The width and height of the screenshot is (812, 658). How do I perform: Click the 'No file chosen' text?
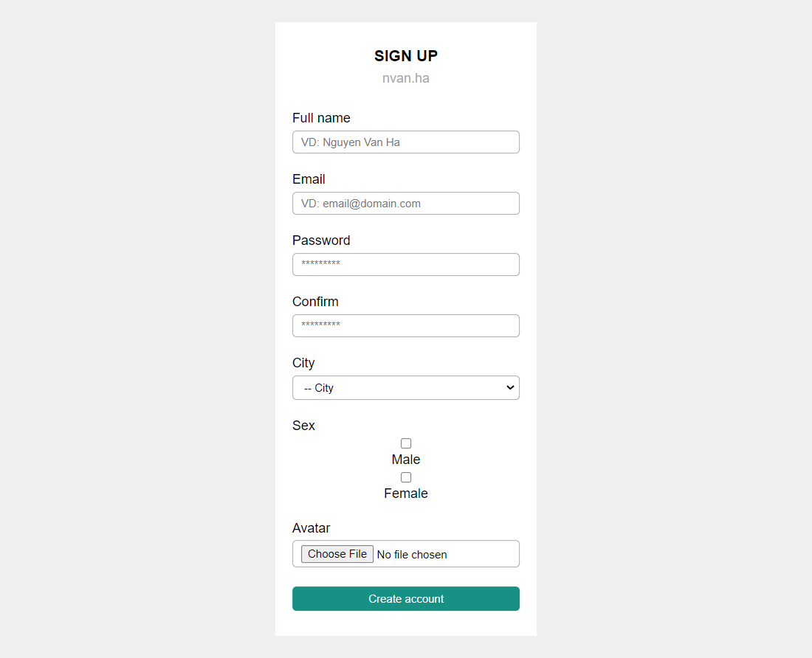[x=412, y=555]
